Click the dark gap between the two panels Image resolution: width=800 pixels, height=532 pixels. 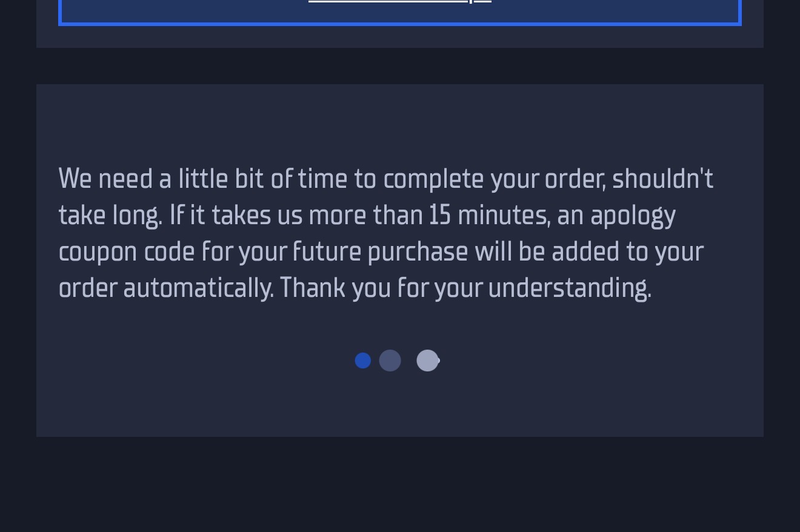click(x=400, y=66)
